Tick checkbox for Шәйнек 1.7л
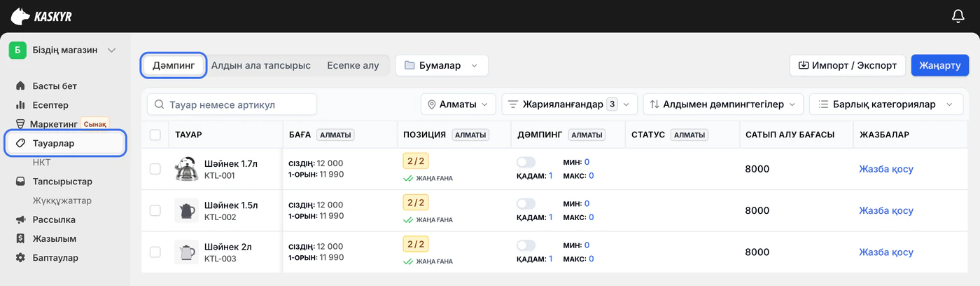 [x=155, y=169]
